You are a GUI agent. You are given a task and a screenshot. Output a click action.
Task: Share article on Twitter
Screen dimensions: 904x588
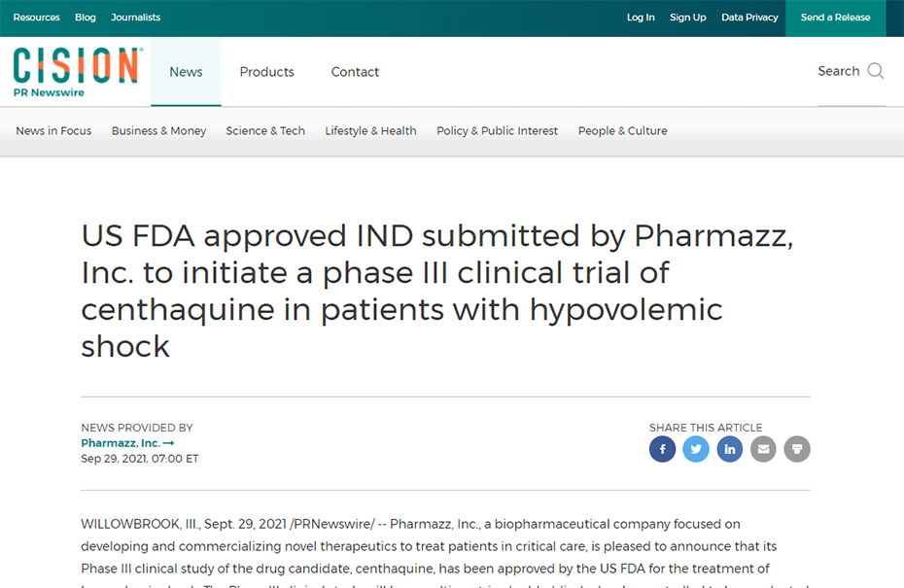tap(696, 449)
